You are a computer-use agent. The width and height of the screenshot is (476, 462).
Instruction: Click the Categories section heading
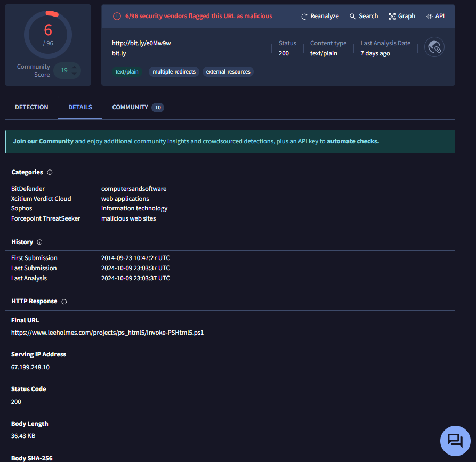pos(27,173)
